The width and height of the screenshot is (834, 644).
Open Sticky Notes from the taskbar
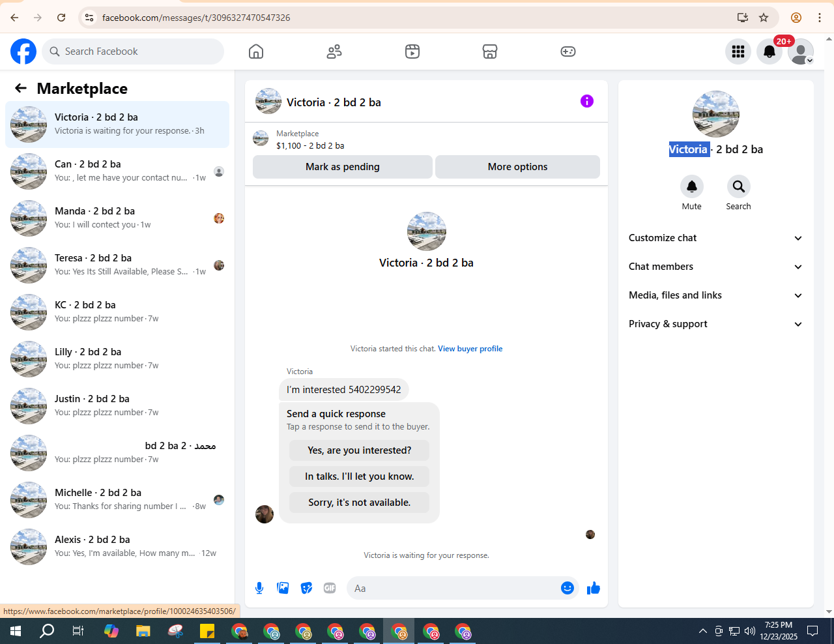[207, 631]
